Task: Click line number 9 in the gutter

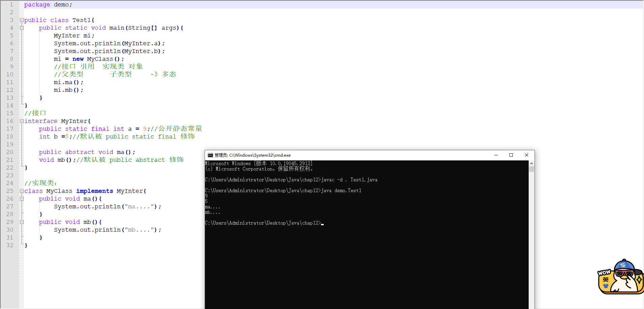Action: pyautogui.click(x=11, y=67)
